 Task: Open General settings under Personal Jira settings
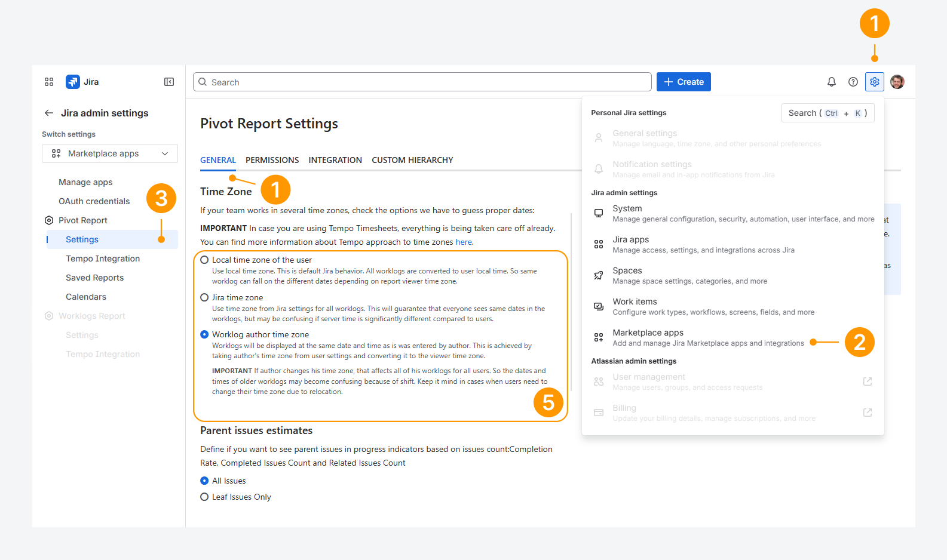click(x=733, y=138)
